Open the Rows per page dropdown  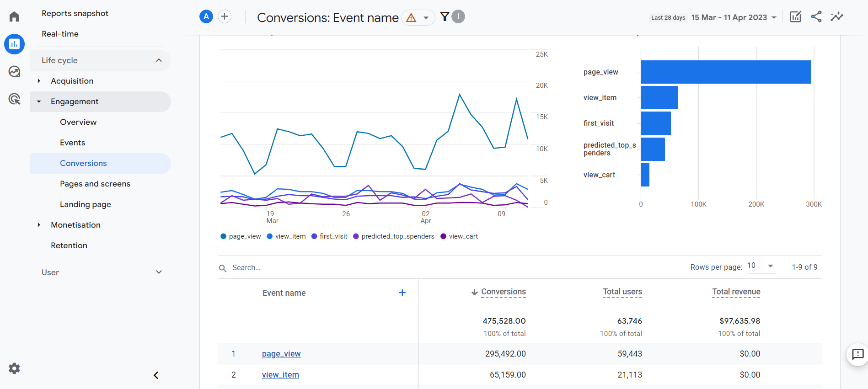tap(761, 266)
